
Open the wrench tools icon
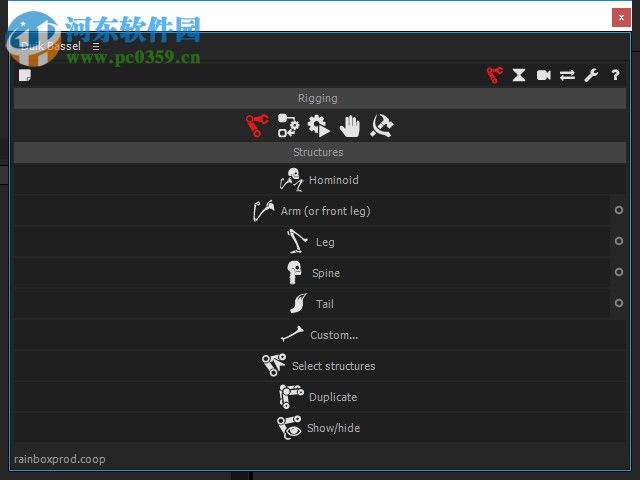[x=591, y=75]
